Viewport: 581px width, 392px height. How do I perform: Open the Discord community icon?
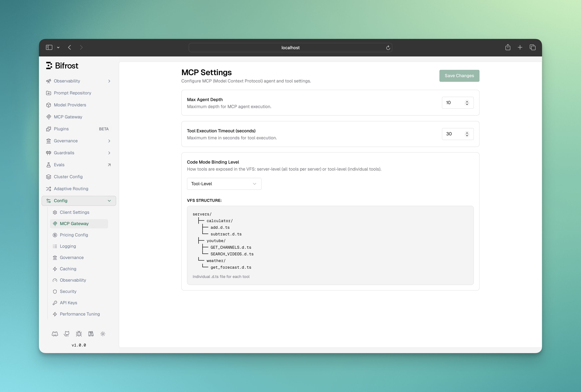point(55,334)
